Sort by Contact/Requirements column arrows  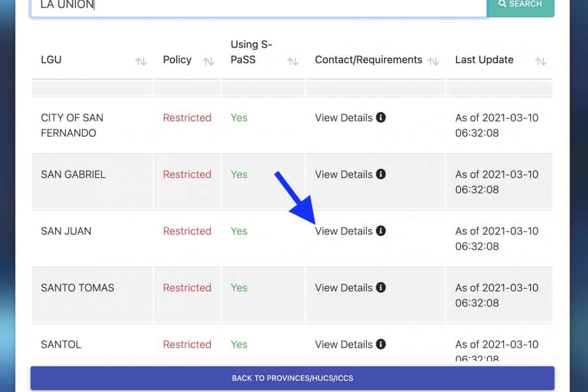(x=433, y=62)
